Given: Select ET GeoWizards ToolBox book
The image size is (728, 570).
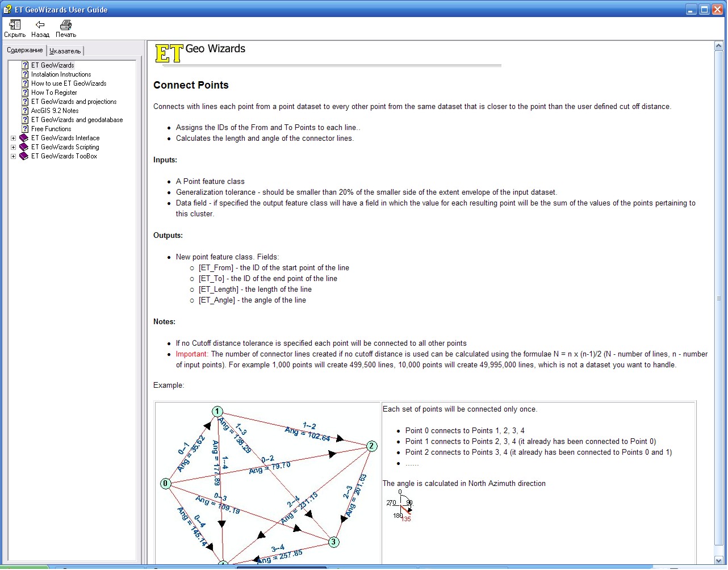Looking at the screenshot, I should click(64, 156).
